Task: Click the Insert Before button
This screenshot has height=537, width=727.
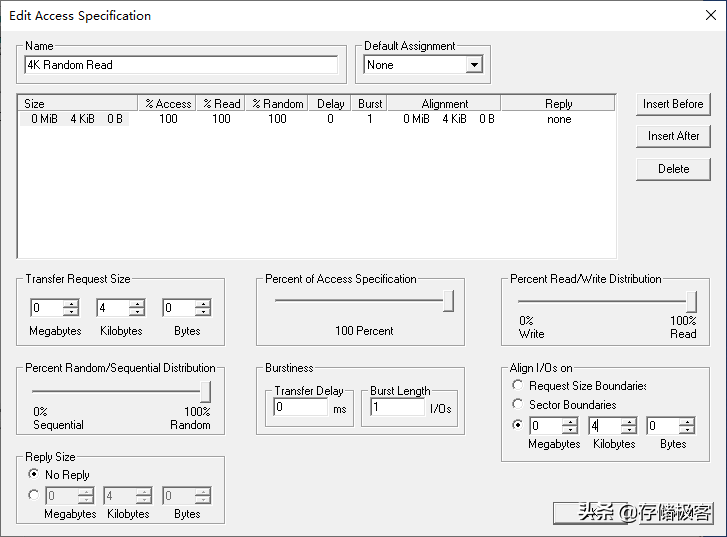Action: pos(673,104)
